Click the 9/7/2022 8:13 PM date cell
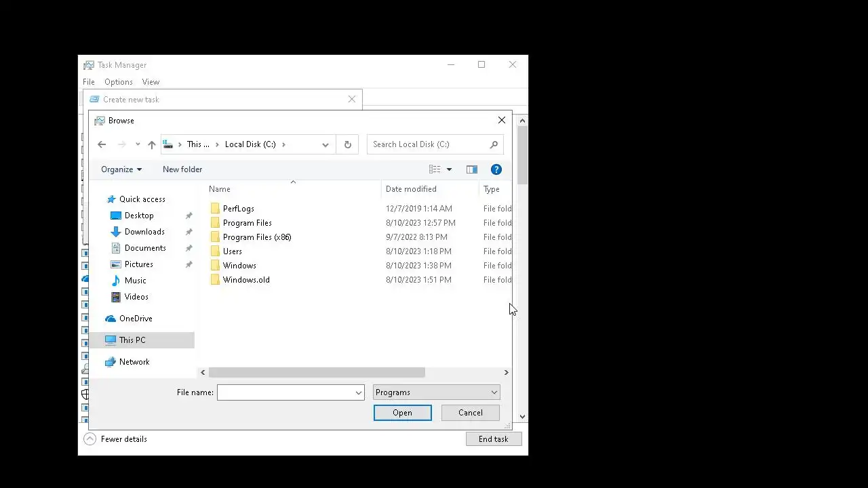The height and width of the screenshot is (488, 868). [x=416, y=237]
